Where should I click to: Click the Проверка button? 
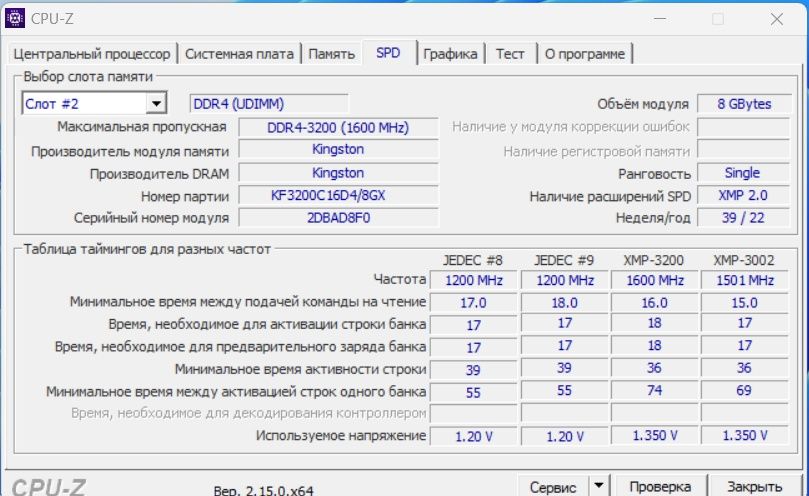[660, 486]
